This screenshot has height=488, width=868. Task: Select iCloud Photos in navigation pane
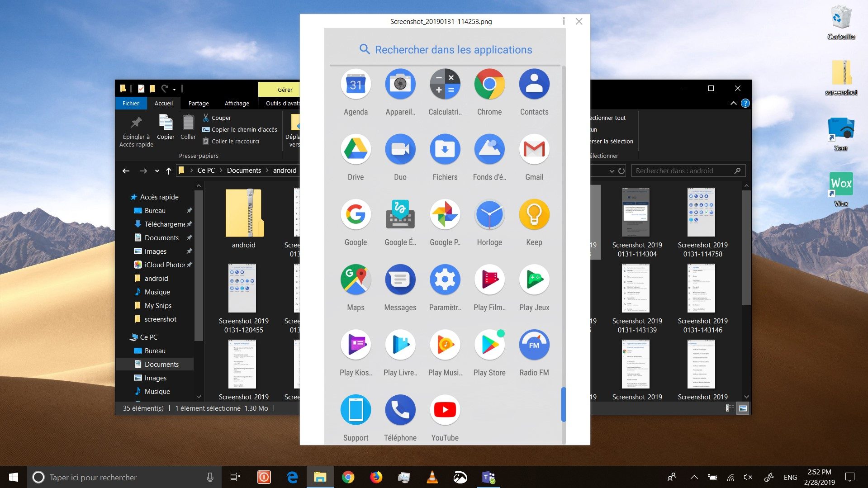164,265
